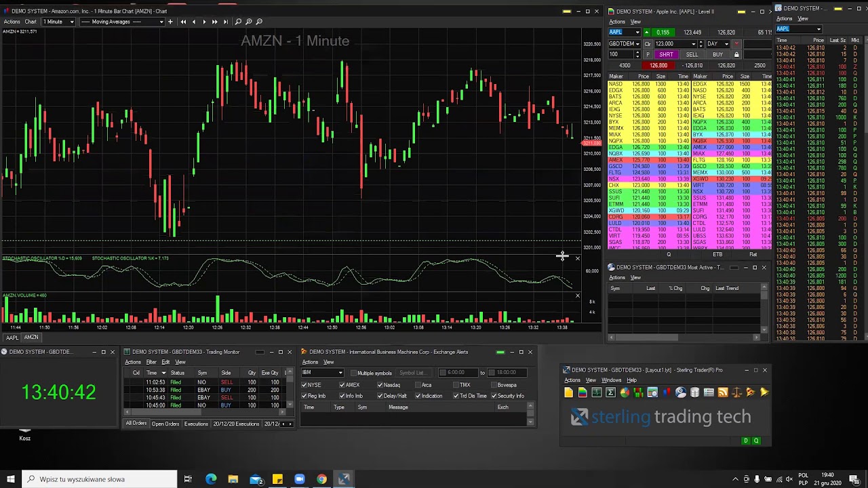This screenshot has height=488, width=868.
Task: Open Google Chrome from the taskbar
Action: point(321,479)
